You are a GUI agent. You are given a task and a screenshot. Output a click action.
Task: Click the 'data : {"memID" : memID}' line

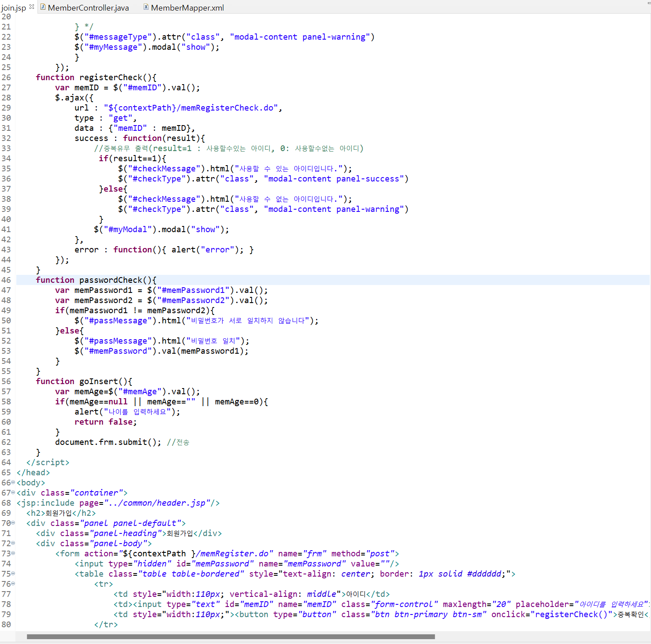[134, 128]
